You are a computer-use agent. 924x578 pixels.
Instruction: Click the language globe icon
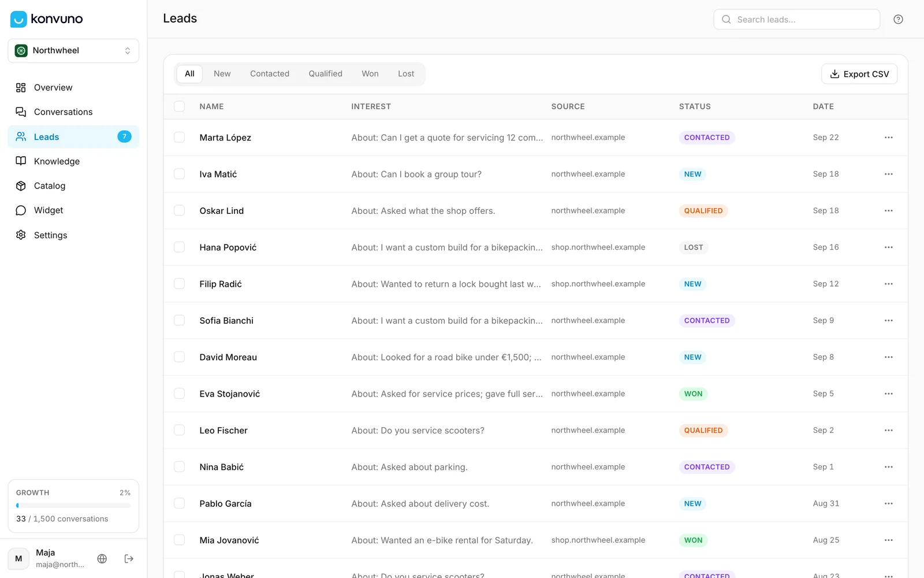click(x=102, y=558)
